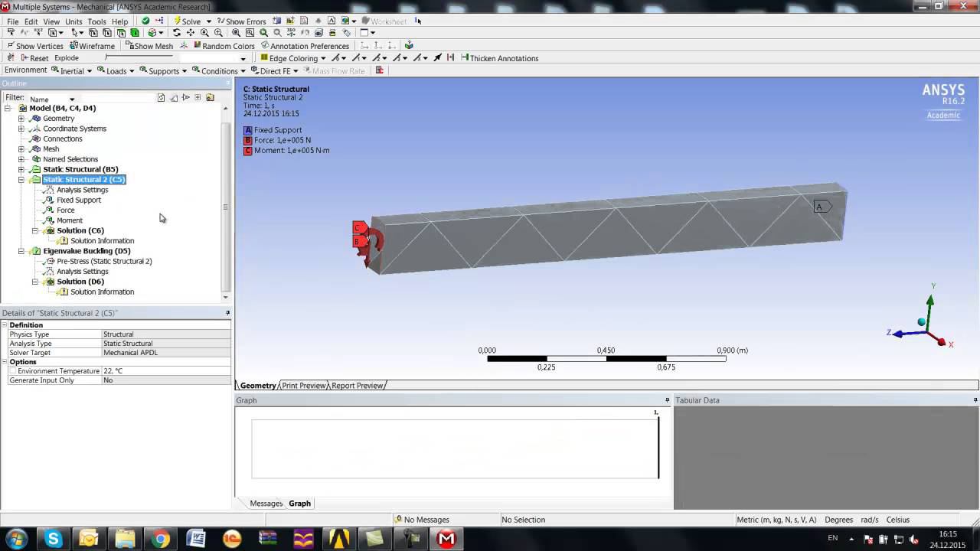Open the File menu
The height and width of the screenshot is (551, 980).
[13, 21]
